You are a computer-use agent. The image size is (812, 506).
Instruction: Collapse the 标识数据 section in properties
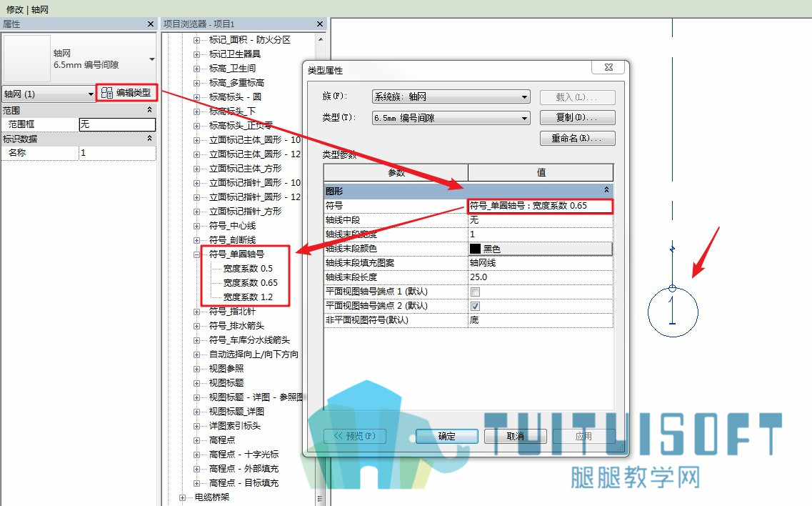tap(150, 139)
